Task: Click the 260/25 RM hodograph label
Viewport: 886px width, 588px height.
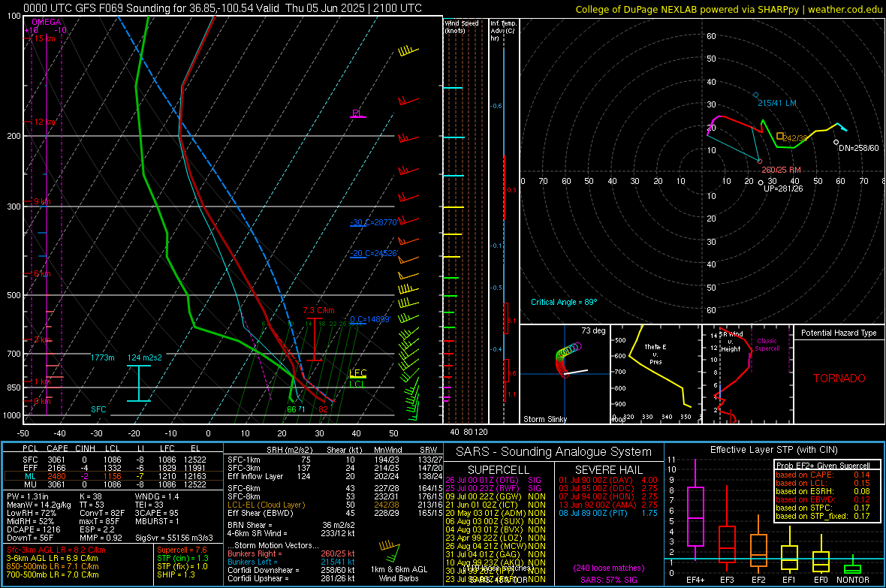Action: (781, 170)
